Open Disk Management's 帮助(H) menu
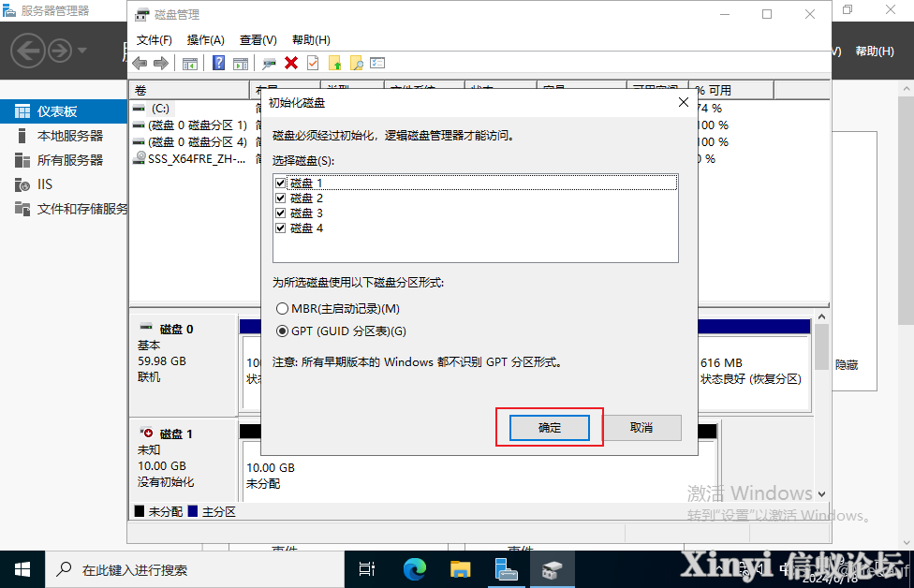This screenshot has height=588, width=914. (x=311, y=39)
